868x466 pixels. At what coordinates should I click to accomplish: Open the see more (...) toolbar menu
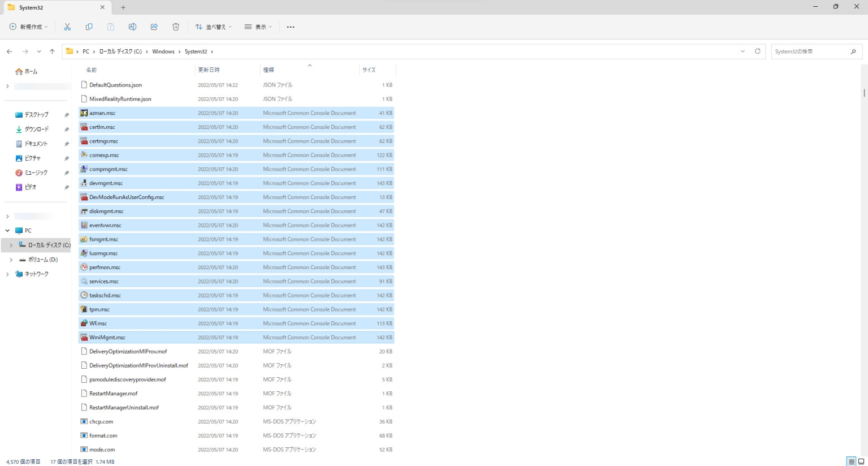click(x=290, y=27)
